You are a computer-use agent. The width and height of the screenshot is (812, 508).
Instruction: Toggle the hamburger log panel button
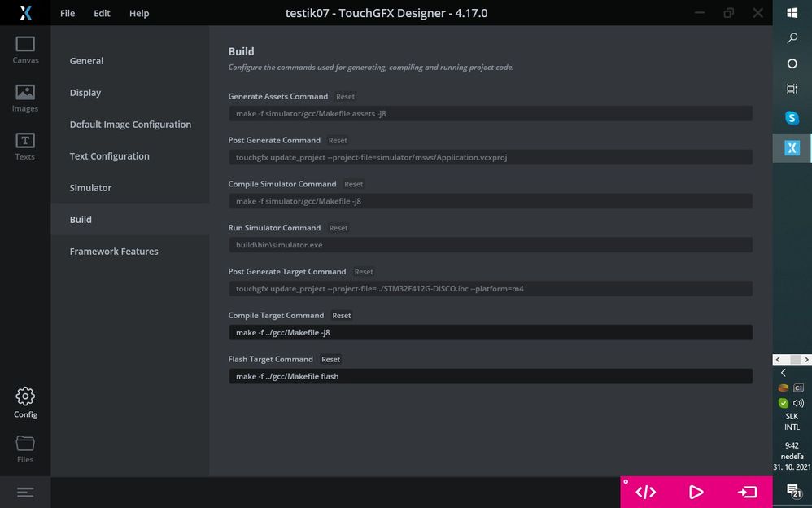click(x=25, y=492)
